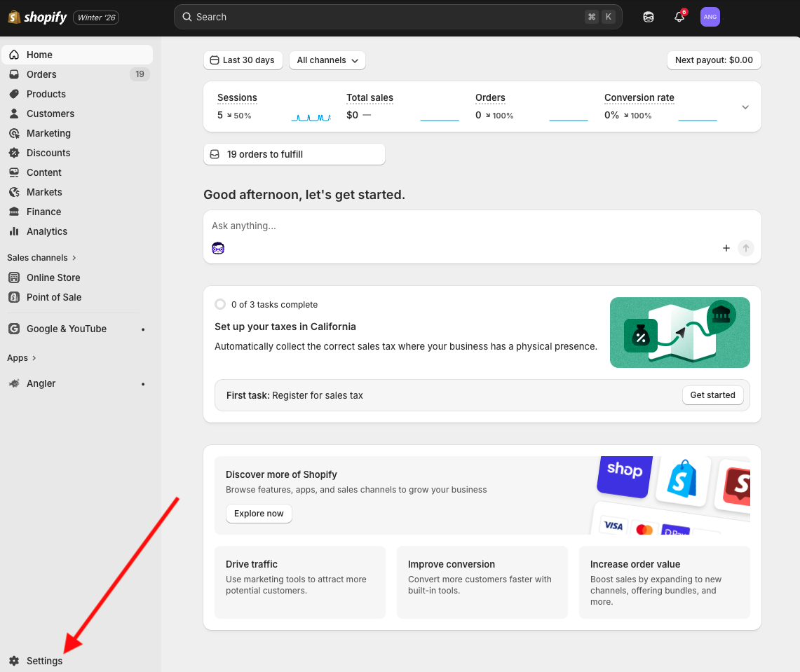Click the Online Store storefront icon
This screenshot has height=672, width=800.
tap(14, 277)
